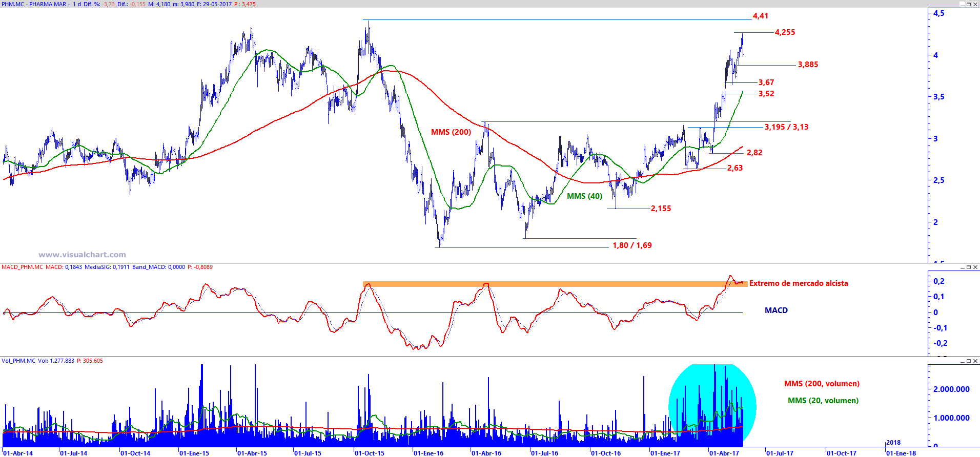Image resolution: width=980 pixels, height=457 pixels.
Task: Click the 'Dif. %: -3,73' header value
Action: (x=99, y=4)
